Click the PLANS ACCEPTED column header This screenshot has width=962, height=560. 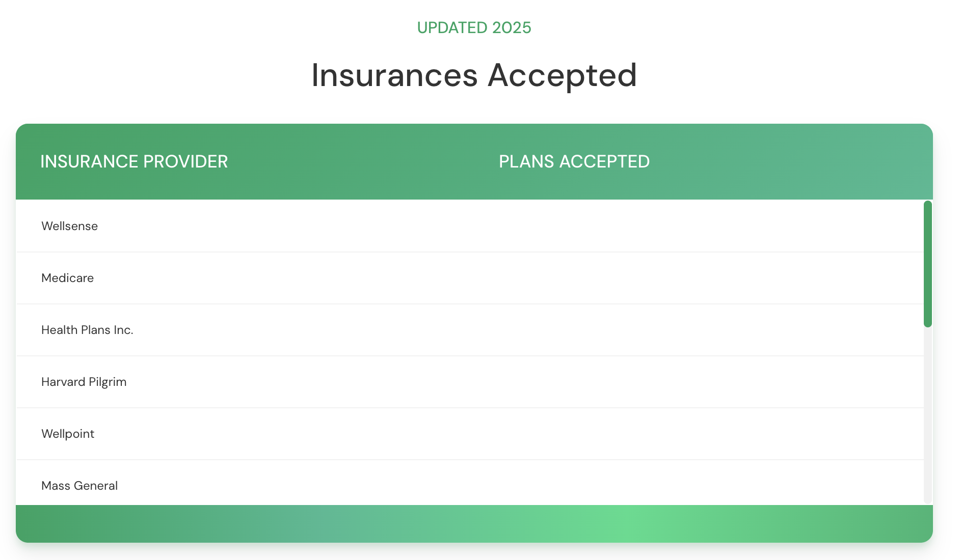click(x=574, y=161)
